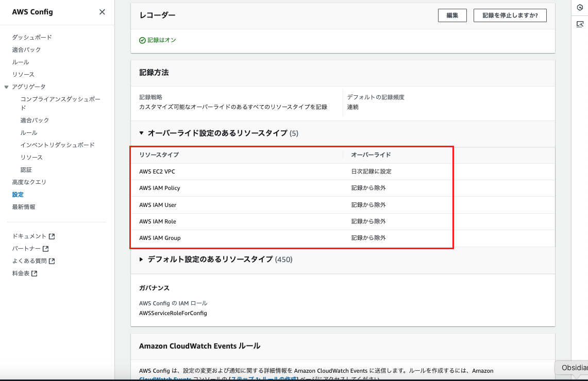Click external link icon next to 料金表
Screen dimensions: 588x381
(34, 273)
